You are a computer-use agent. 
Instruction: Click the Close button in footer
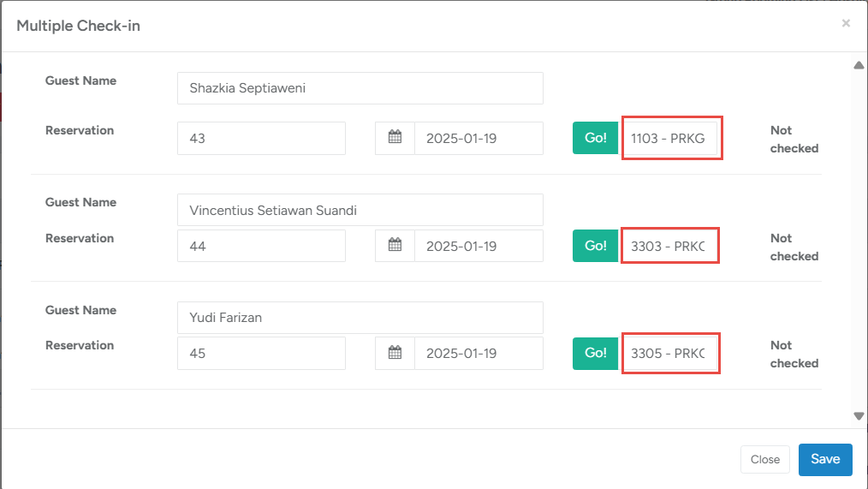(764, 460)
